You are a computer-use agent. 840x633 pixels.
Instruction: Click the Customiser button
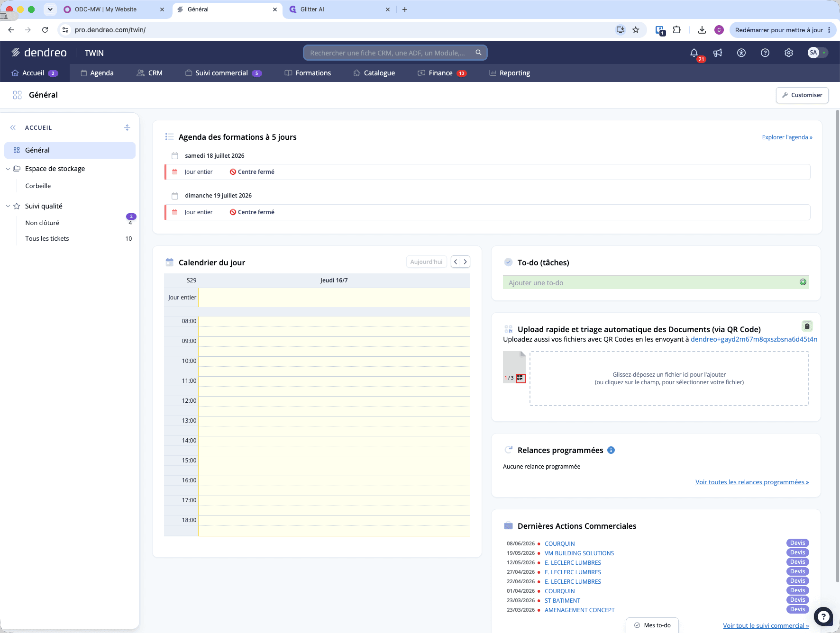pos(802,95)
